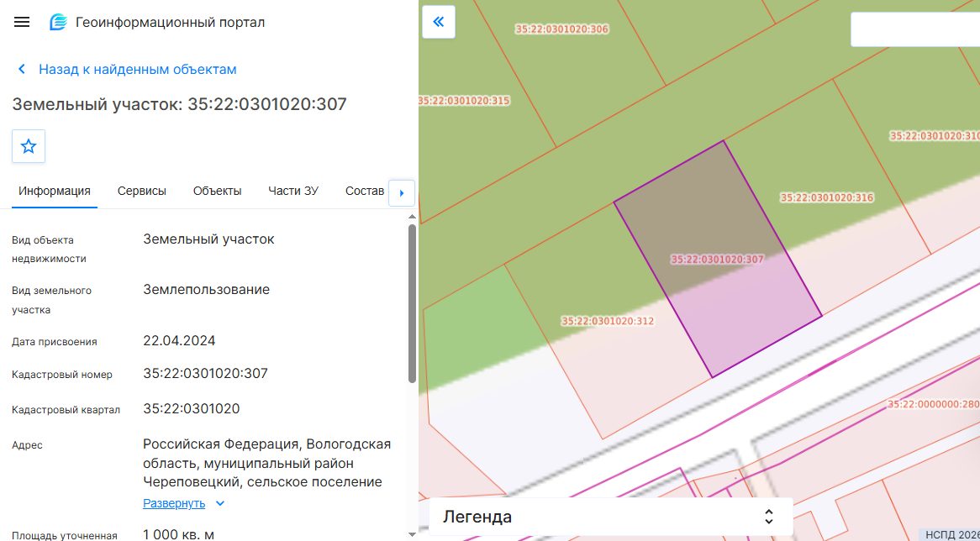Viewport: 980px width, 541px height.
Task: Click Кадастровый квартал value 35:22:0301020
Action: 192,408
